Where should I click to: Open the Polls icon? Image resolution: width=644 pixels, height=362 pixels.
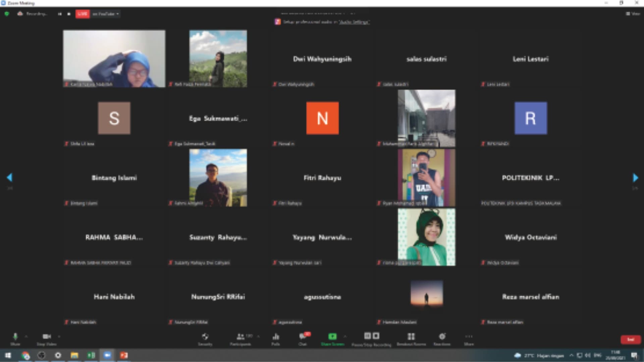276,337
